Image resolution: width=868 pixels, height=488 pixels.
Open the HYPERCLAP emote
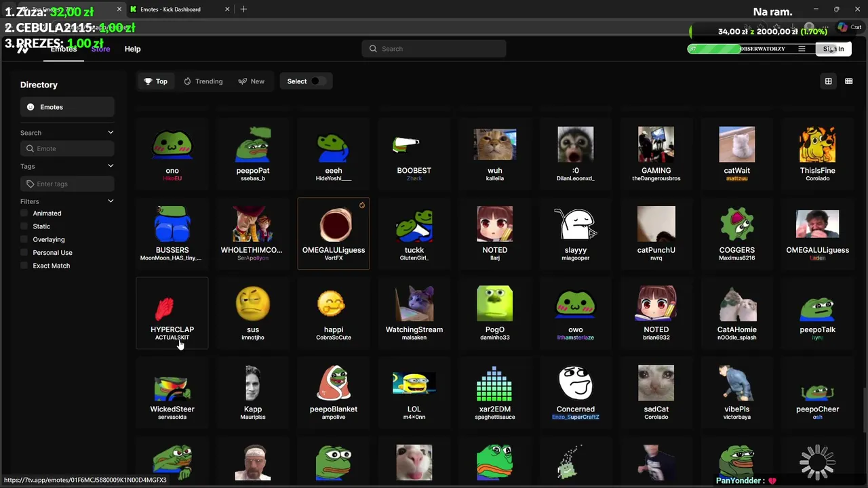pyautogui.click(x=172, y=312)
